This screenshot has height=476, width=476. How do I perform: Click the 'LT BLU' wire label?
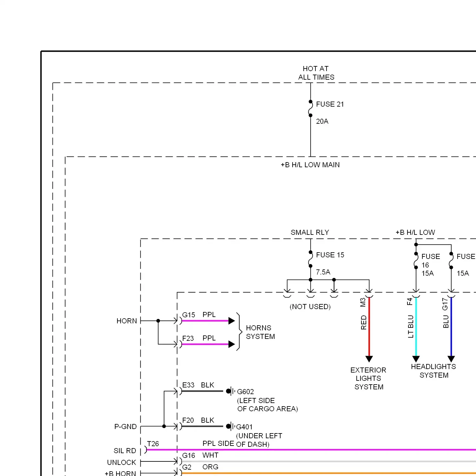click(411, 326)
